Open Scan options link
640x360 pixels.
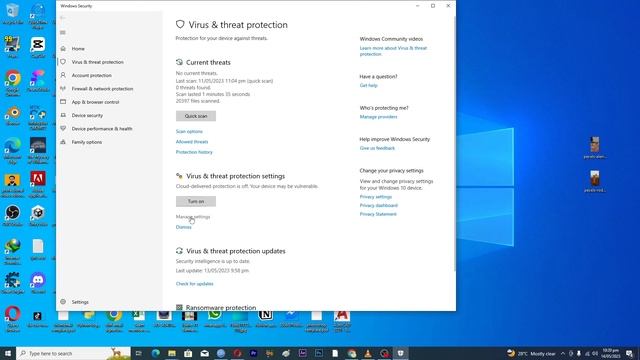point(189,131)
